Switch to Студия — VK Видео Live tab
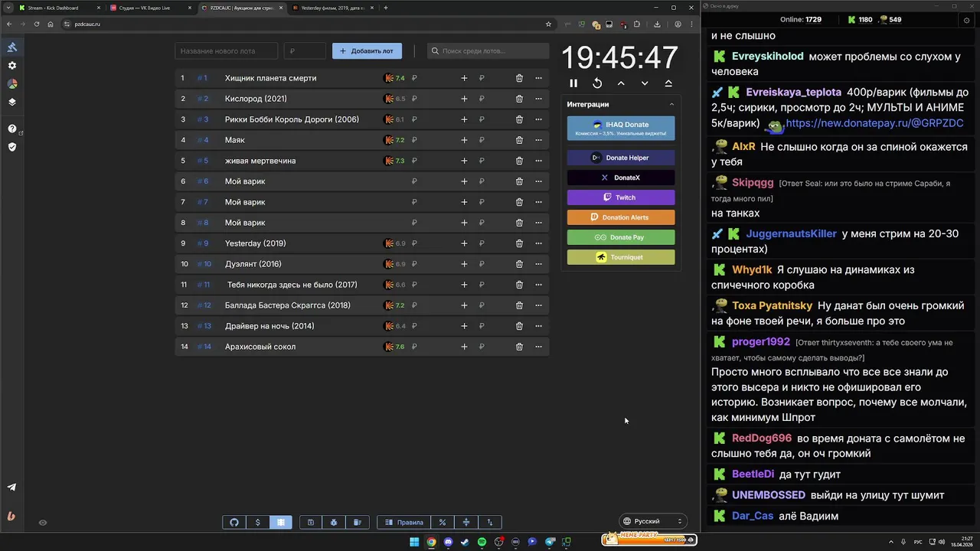The width and height of the screenshot is (980, 551). point(149,8)
